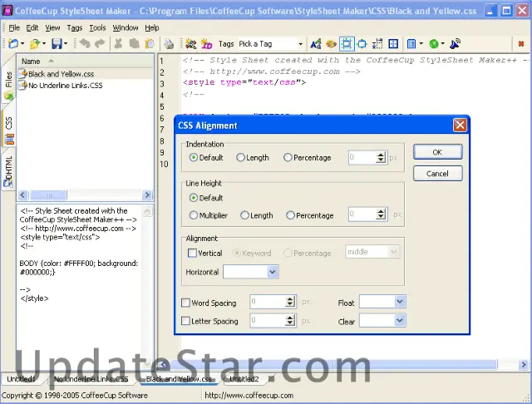Click the Cut scissors icon
Viewport: 532px width, 404px height.
pyautogui.click(x=118, y=44)
